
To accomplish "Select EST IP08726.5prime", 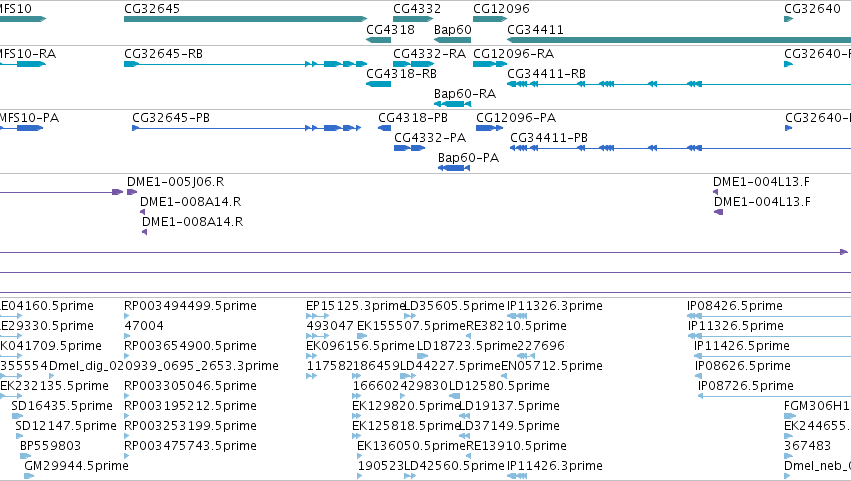I will [746, 386].
